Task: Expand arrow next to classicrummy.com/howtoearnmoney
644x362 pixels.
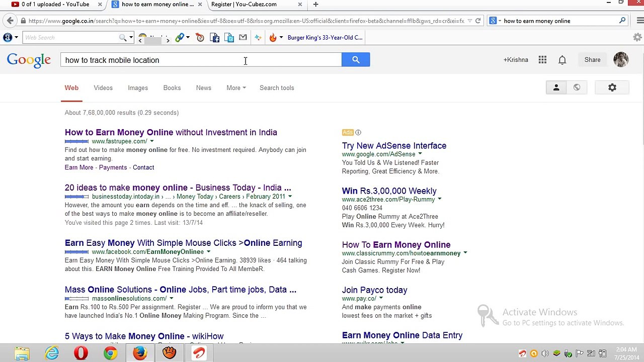Action: [x=465, y=253]
